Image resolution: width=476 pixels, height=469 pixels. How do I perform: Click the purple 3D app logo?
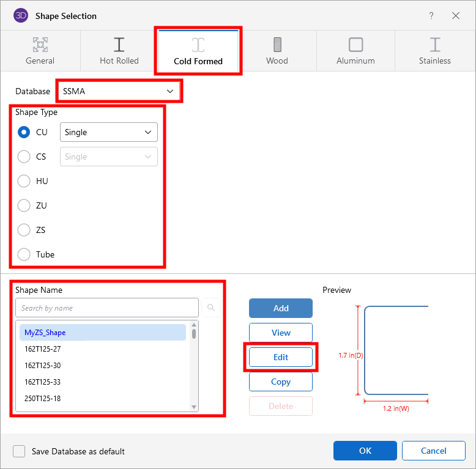point(20,16)
